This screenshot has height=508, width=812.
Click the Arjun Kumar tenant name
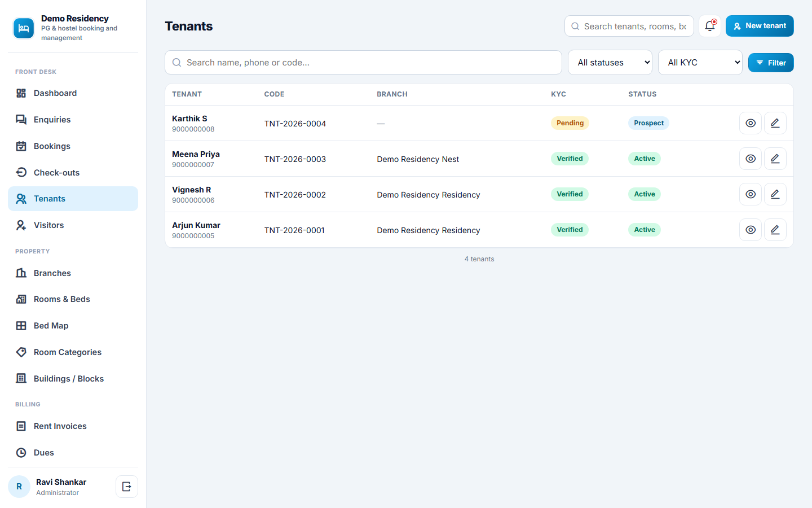point(196,225)
